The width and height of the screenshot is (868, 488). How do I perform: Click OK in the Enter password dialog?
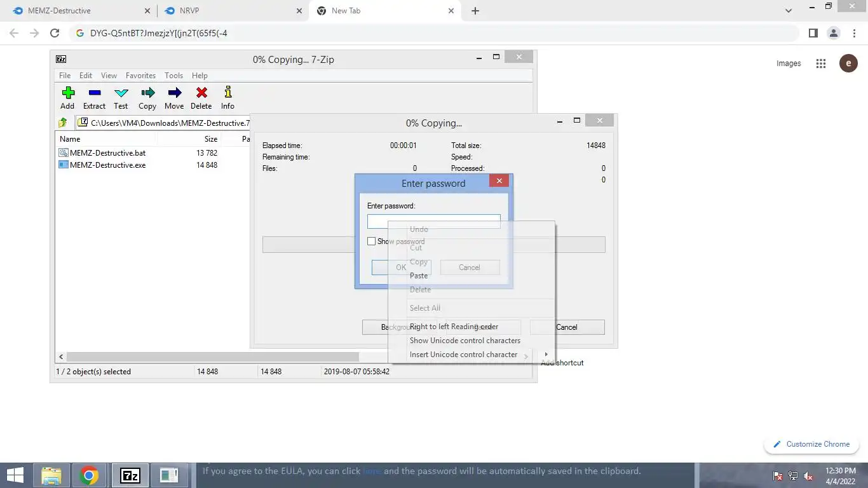[401, 268]
